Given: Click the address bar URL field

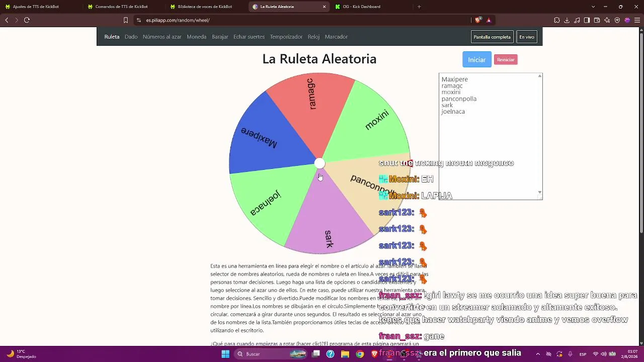Looking at the screenshot, I should point(302,20).
